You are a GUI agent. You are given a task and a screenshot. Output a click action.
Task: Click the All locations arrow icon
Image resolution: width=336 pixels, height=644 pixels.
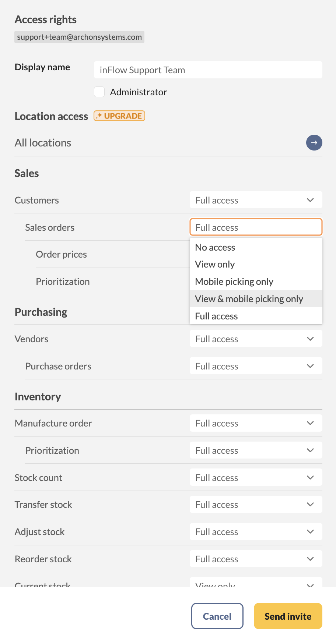pyautogui.click(x=314, y=143)
